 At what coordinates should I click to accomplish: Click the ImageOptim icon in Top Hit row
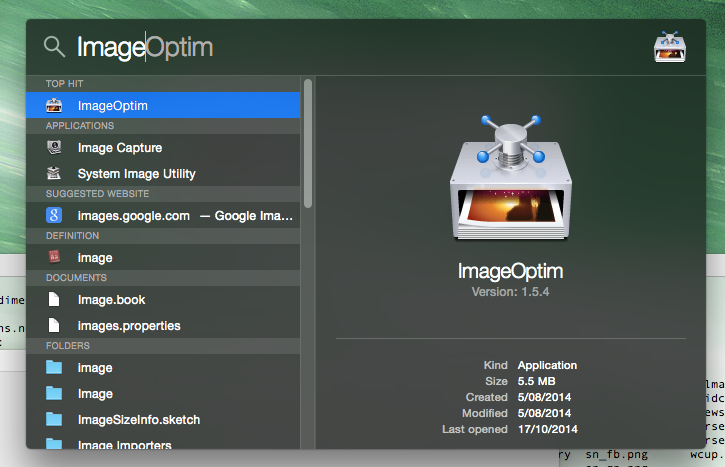pyautogui.click(x=54, y=105)
